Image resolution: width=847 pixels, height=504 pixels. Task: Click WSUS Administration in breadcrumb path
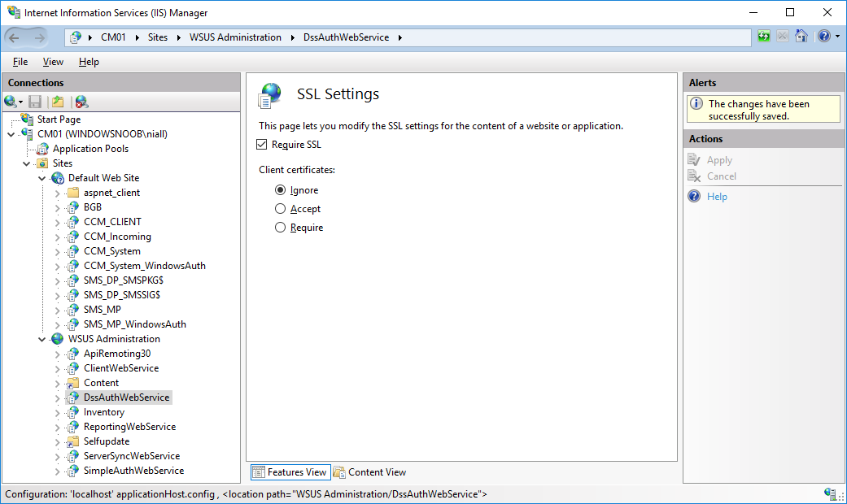coord(235,37)
